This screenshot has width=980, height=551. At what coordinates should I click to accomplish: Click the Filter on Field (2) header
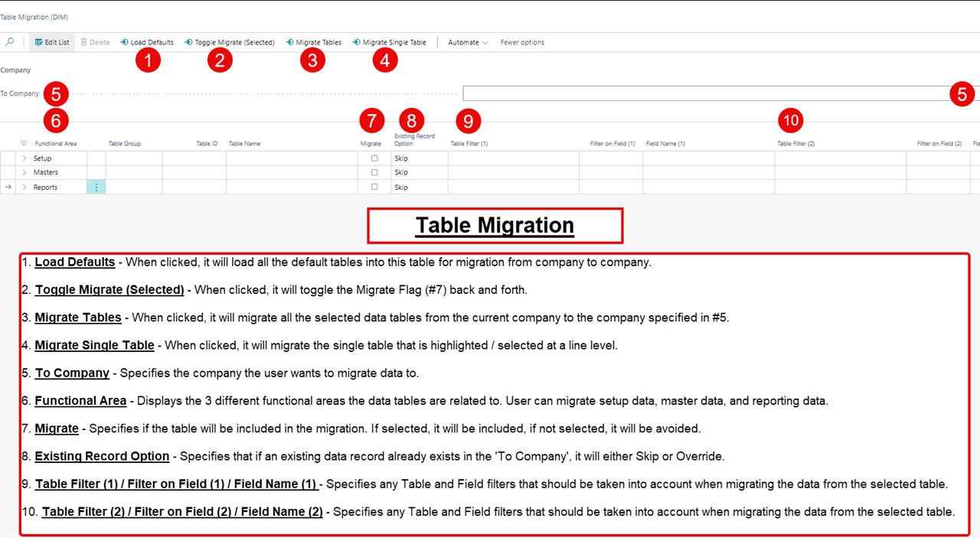coord(939,144)
